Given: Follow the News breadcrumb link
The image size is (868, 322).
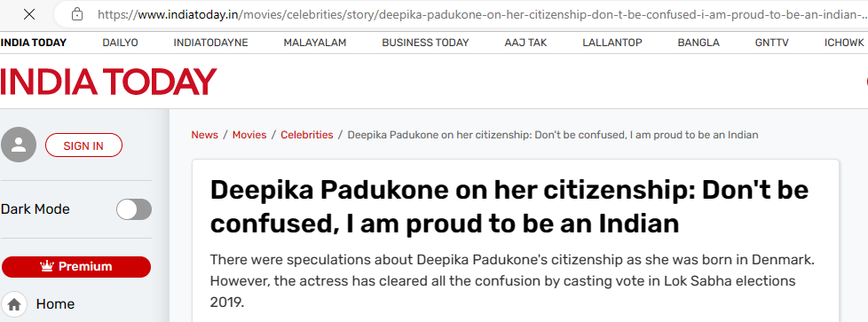Looking at the screenshot, I should point(204,135).
